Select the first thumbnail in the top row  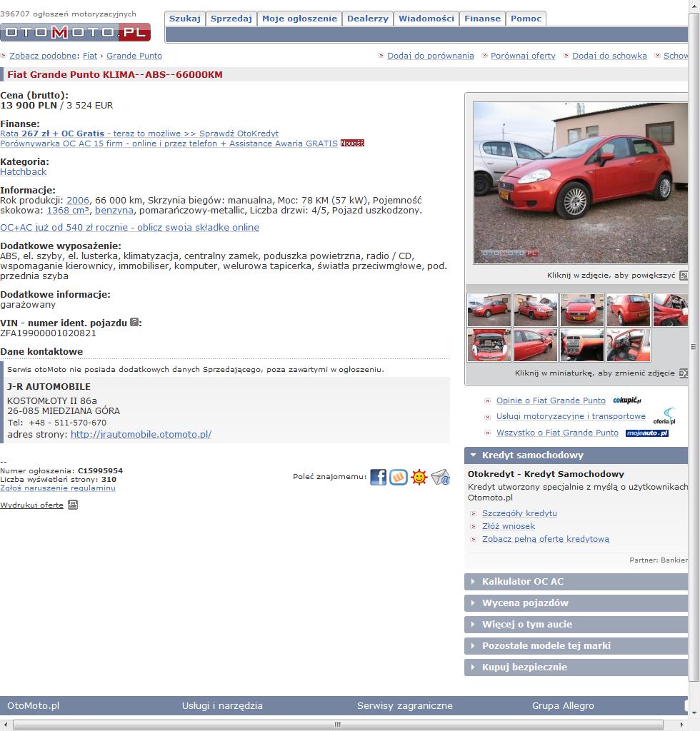pos(489,310)
